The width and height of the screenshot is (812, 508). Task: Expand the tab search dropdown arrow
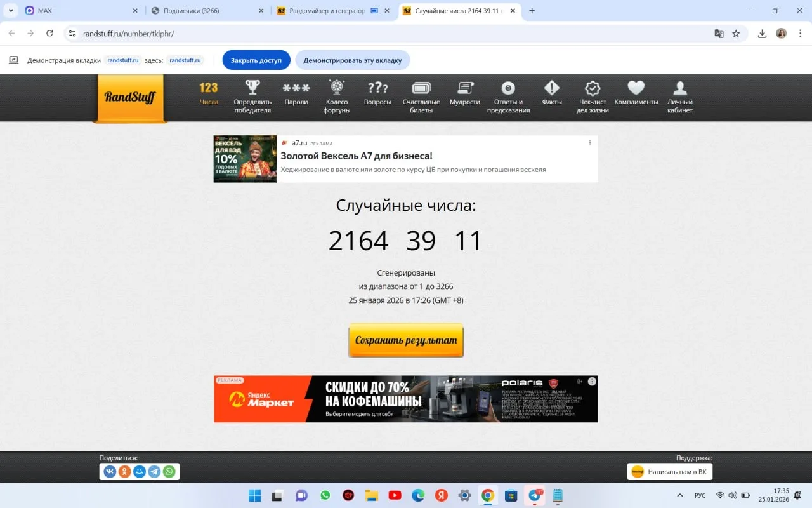point(11,11)
